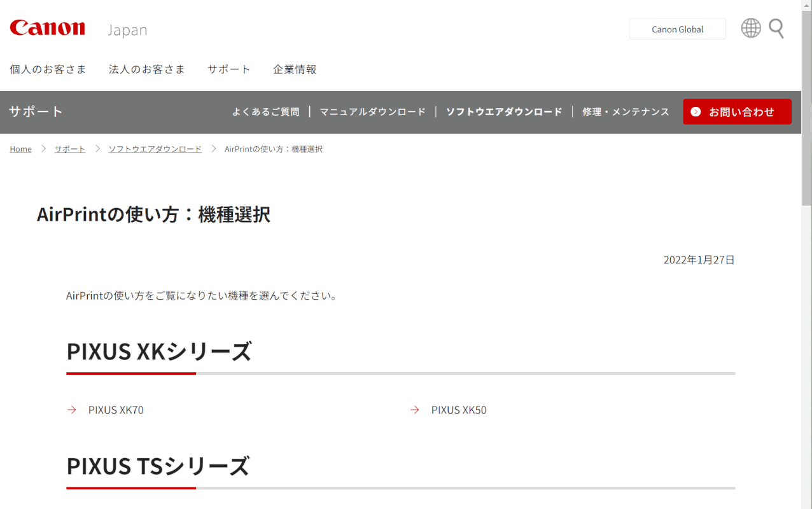
Task: Click the サポート heading in gray bar
Action: 36,112
